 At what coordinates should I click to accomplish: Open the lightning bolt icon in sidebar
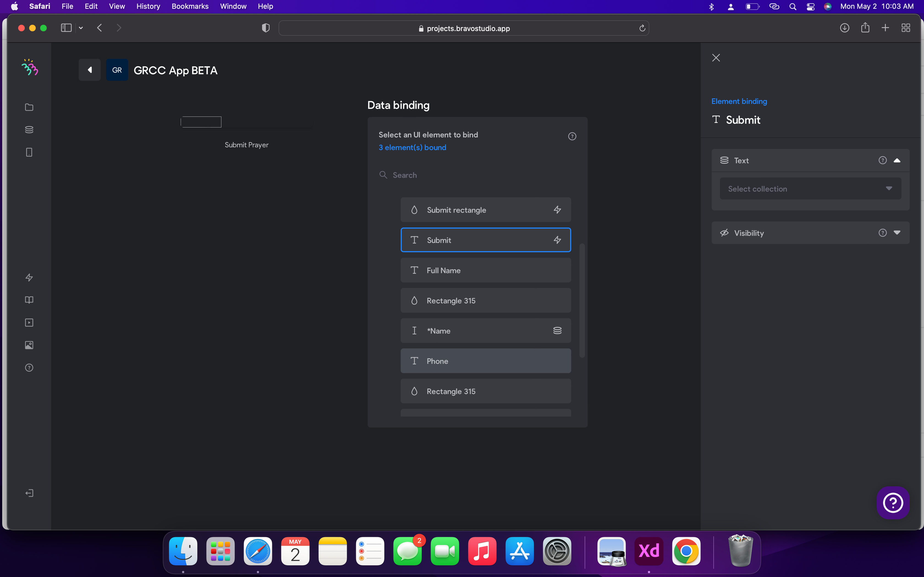click(29, 278)
